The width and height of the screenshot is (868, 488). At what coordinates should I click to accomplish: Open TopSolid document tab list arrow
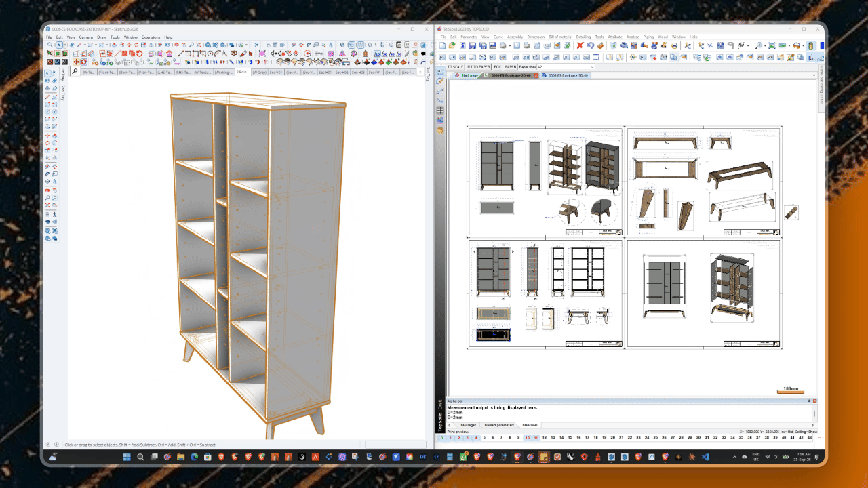(x=814, y=75)
